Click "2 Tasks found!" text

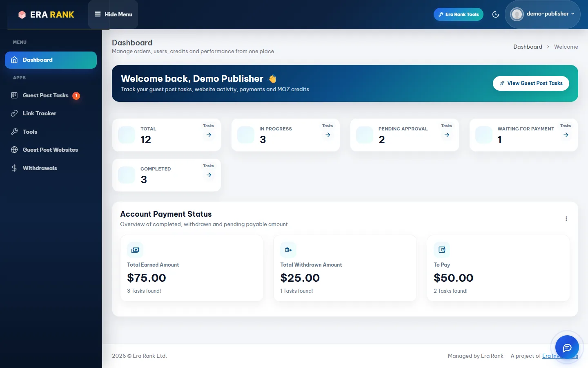[450, 291]
